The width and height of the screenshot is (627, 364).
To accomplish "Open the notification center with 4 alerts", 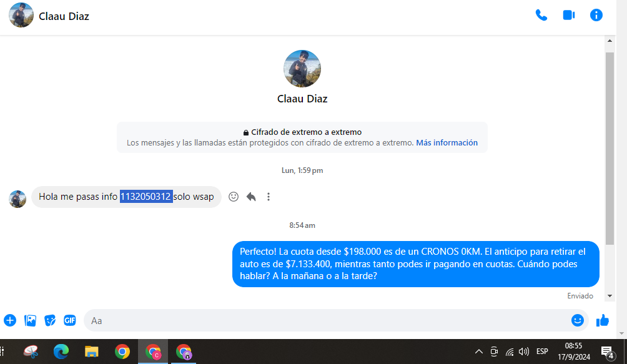I will (x=608, y=352).
